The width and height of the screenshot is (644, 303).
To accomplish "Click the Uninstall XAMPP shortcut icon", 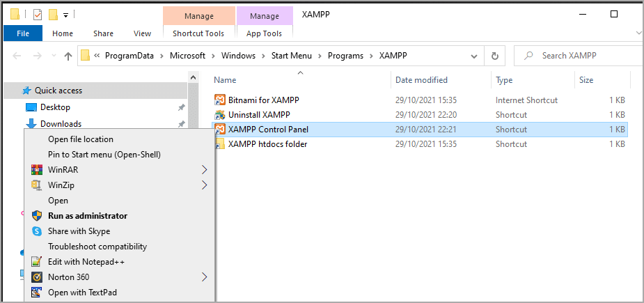I will click(x=219, y=115).
